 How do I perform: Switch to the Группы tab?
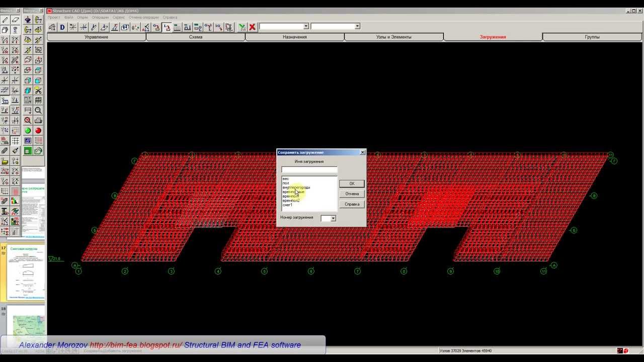click(592, 37)
